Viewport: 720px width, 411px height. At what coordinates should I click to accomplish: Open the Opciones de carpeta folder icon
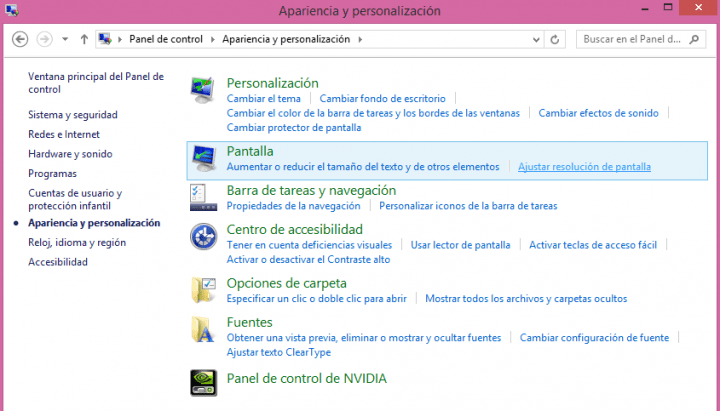tap(203, 290)
